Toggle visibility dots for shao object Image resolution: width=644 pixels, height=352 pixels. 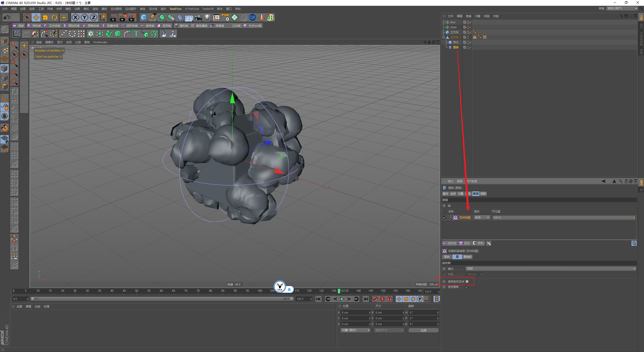tap(468, 27)
